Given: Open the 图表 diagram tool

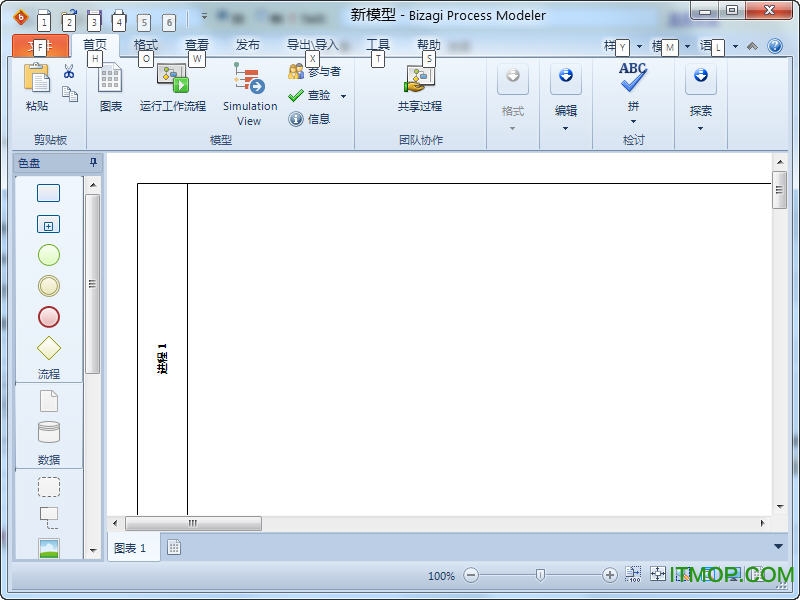Looking at the screenshot, I should pyautogui.click(x=111, y=87).
